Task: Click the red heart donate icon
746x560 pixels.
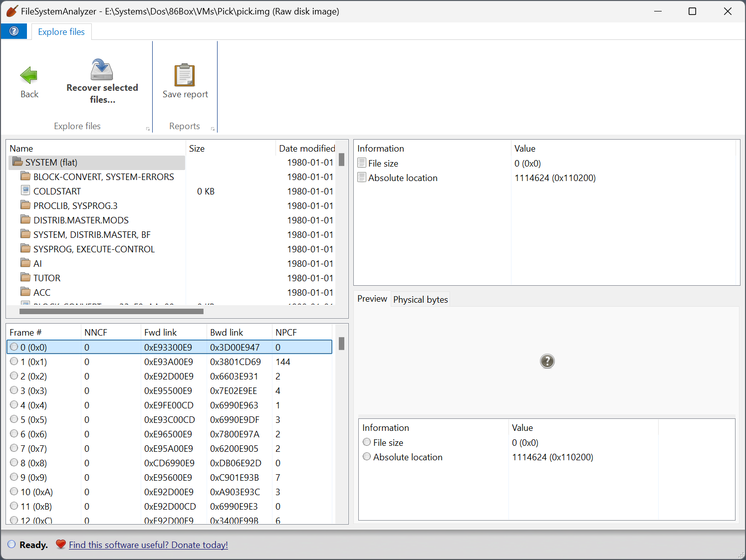Action: click(x=60, y=544)
